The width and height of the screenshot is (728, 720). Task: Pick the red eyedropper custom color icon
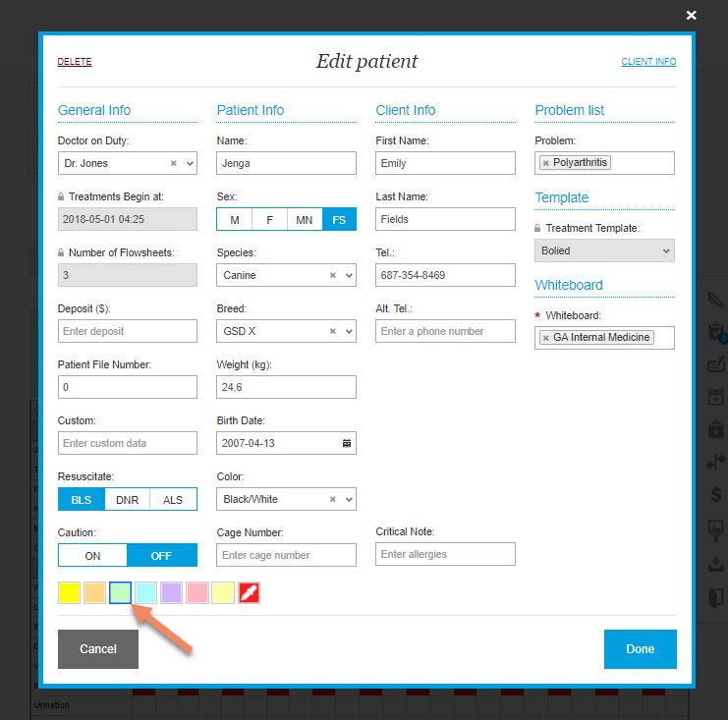249,593
